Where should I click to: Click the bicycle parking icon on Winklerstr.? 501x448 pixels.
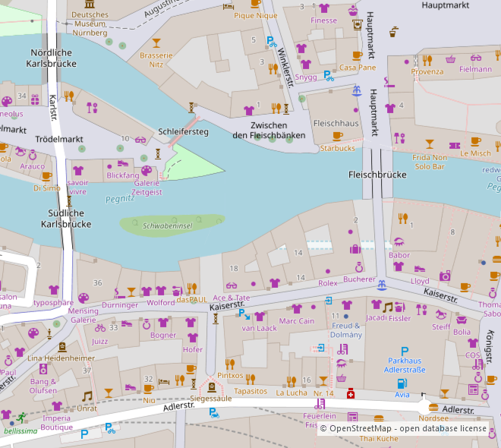tap(272, 42)
